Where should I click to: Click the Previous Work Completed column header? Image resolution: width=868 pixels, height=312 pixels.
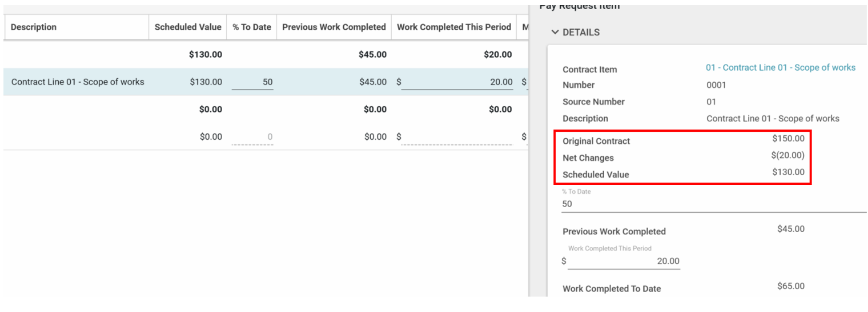click(x=333, y=27)
